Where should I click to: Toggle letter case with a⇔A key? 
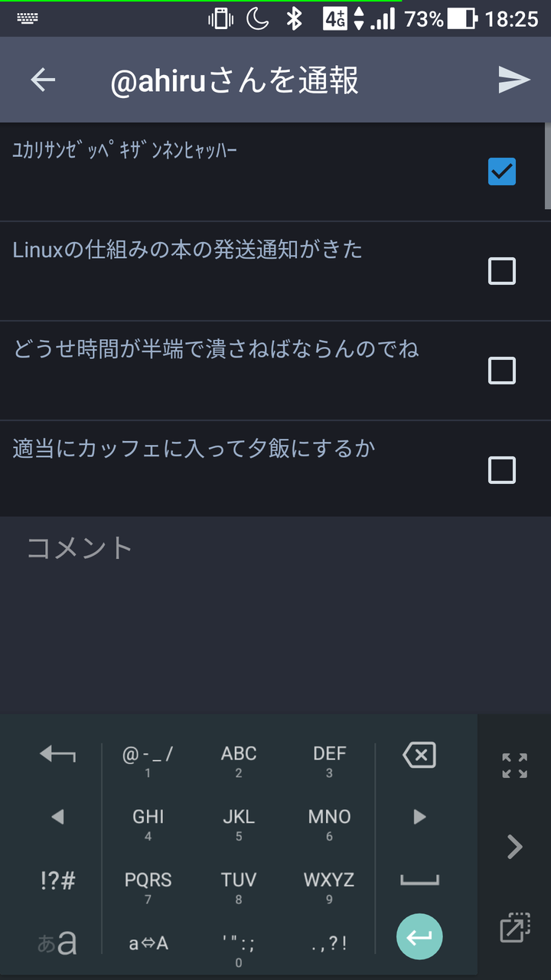point(148,942)
